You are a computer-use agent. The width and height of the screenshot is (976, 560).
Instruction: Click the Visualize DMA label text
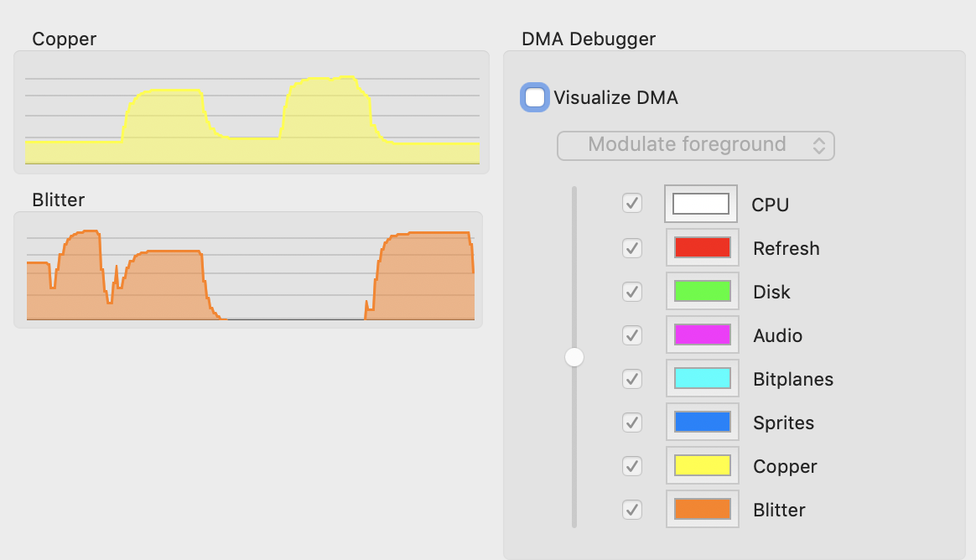pyautogui.click(x=615, y=98)
